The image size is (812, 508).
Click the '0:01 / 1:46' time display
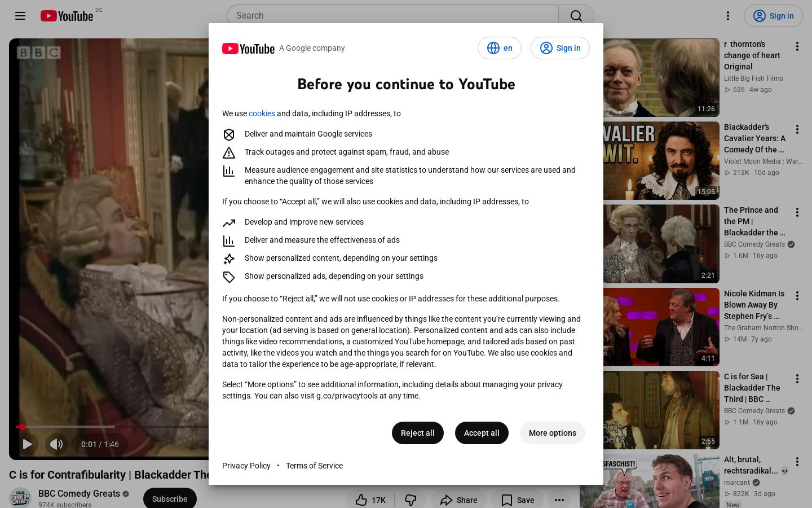tap(100, 444)
